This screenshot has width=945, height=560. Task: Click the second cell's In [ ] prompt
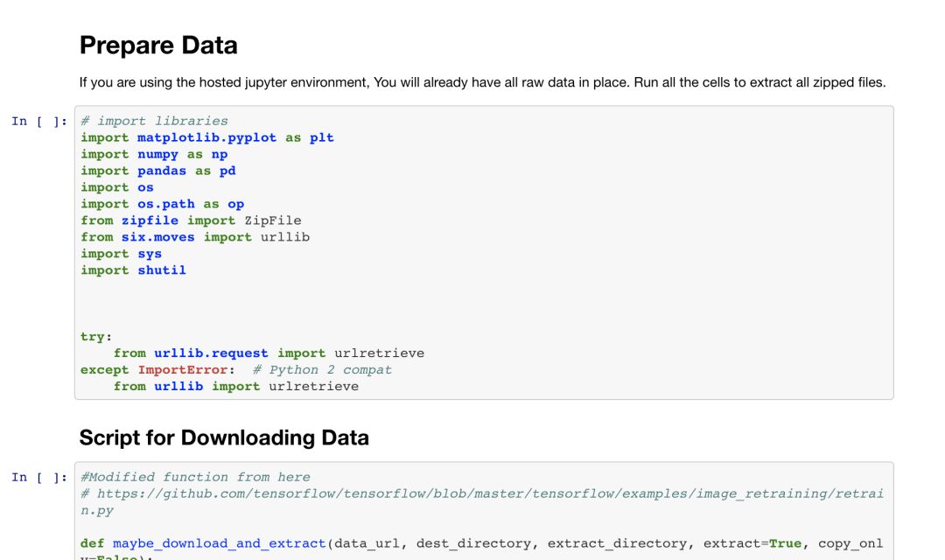coord(39,478)
